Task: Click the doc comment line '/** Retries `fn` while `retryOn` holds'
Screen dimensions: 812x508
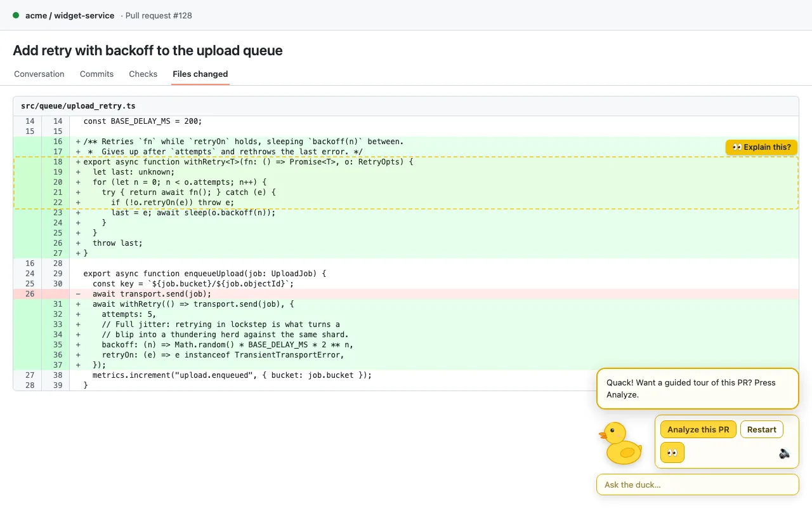Action: (405, 142)
